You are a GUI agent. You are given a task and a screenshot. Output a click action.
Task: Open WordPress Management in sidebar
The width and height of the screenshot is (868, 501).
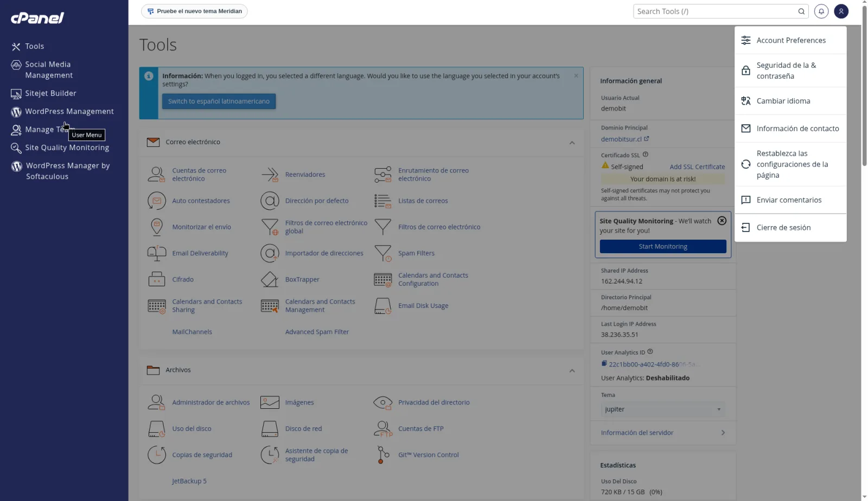pyautogui.click(x=63, y=112)
